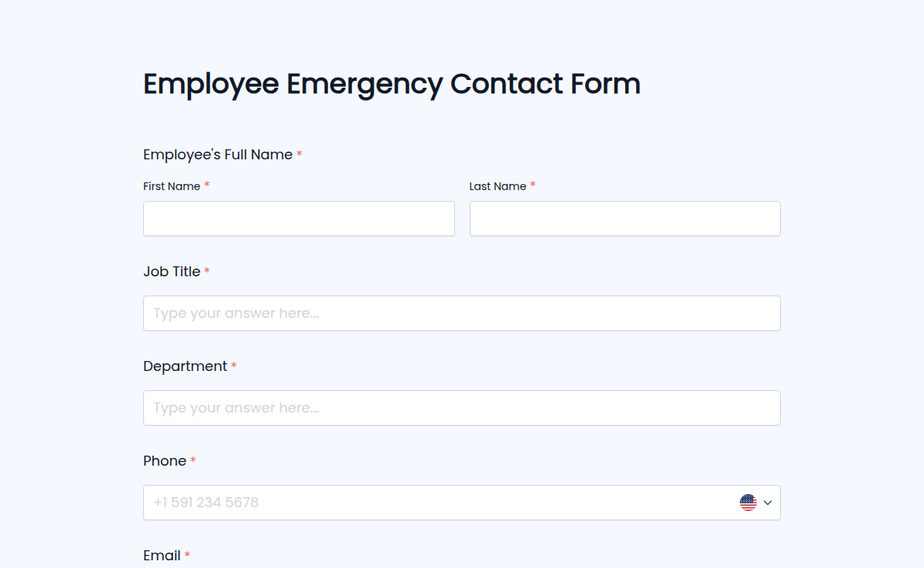Screen dimensions: 924x568
Task: Click the red asterisk next to Job Title
Action: click(x=206, y=271)
